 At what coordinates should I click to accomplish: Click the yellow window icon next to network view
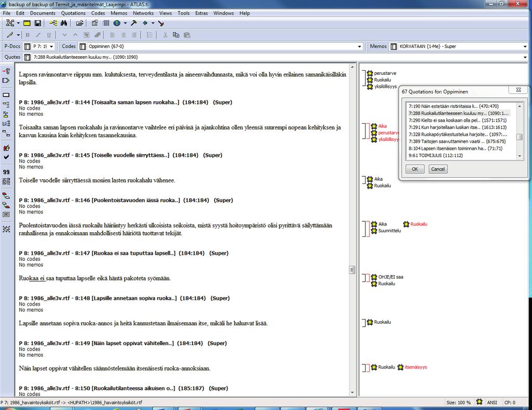[x=27, y=23]
